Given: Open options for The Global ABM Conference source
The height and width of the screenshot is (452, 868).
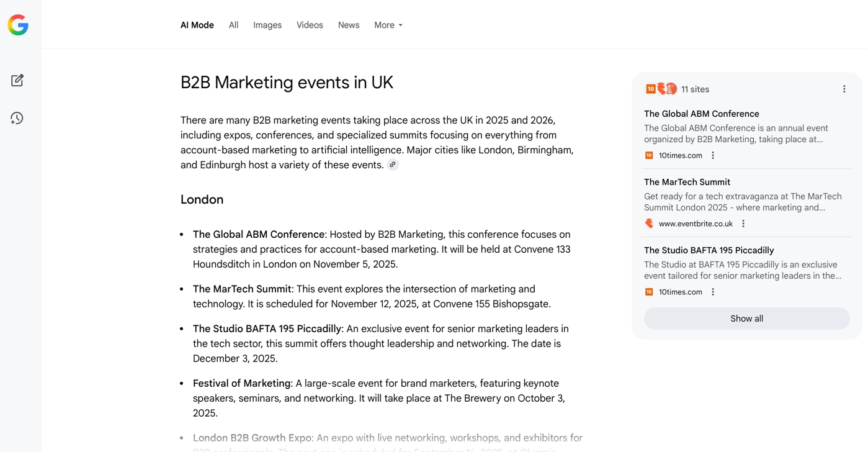Looking at the screenshot, I should tap(713, 155).
